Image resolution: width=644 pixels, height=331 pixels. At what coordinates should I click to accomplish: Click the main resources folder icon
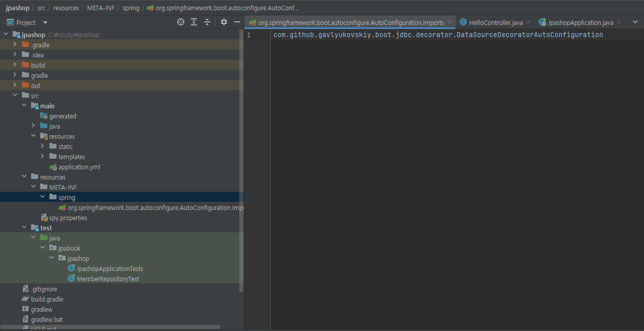pos(44,136)
